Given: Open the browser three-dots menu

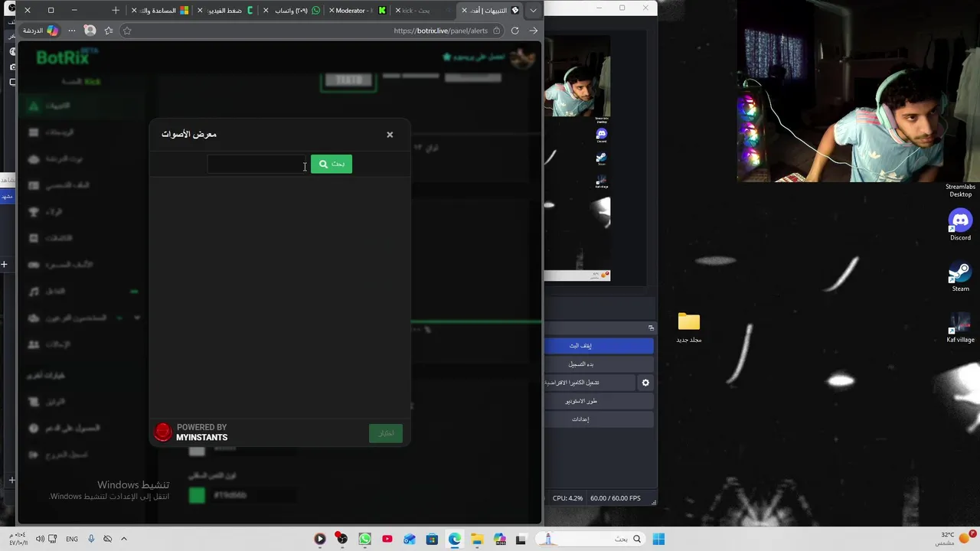Looking at the screenshot, I should [x=72, y=31].
